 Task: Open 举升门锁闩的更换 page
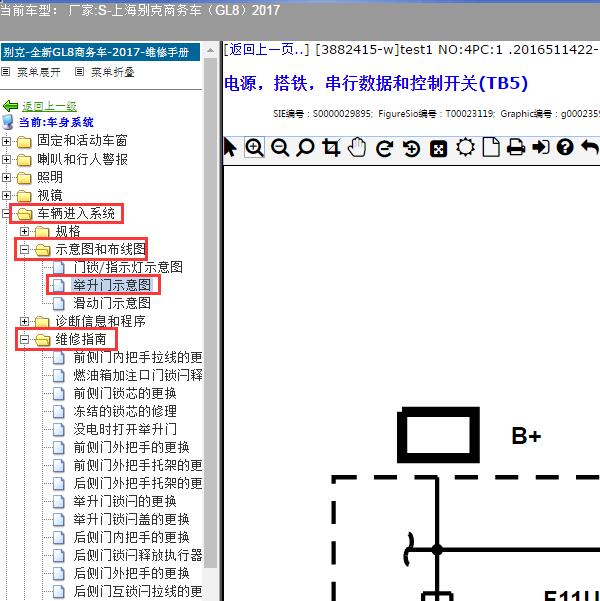[x=125, y=501]
